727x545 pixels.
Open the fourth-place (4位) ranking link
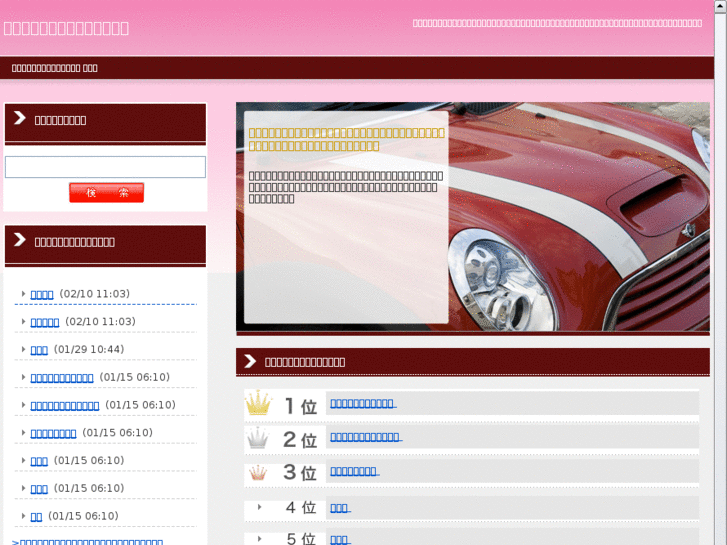coord(340,508)
